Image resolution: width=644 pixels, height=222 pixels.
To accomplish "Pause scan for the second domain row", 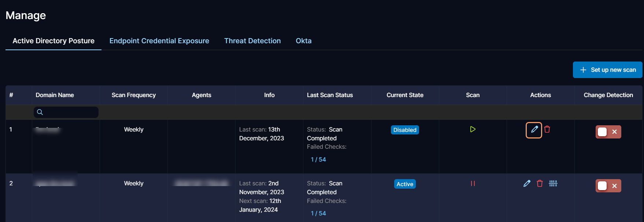I will click(473, 184).
